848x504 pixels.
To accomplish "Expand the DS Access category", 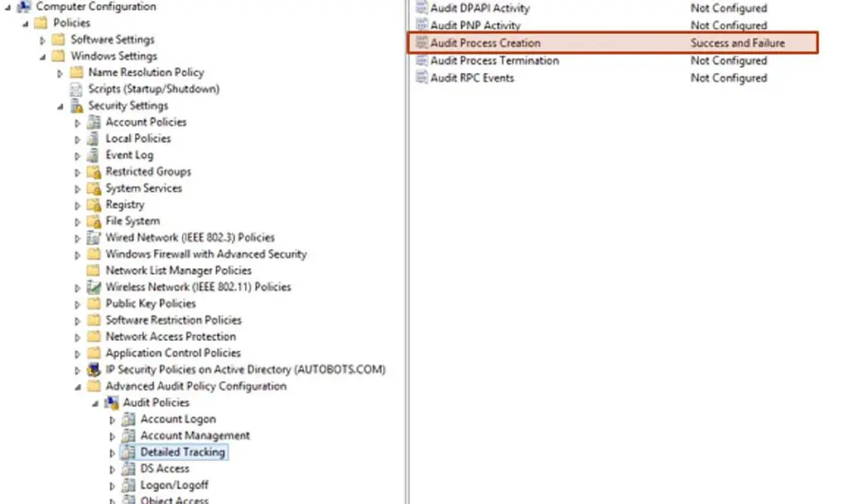I will (113, 468).
